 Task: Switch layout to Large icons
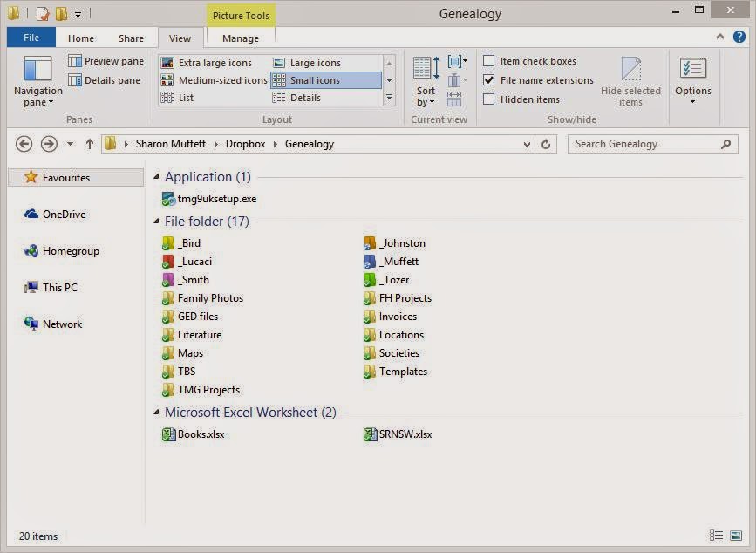pyautogui.click(x=307, y=63)
